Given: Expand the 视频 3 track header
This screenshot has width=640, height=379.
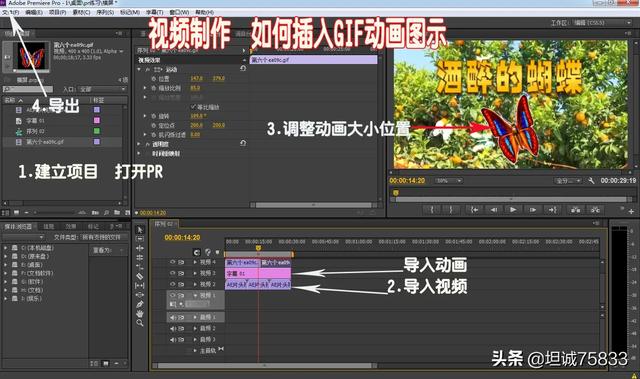Looking at the screenshot, I should [x=195, y=273].
